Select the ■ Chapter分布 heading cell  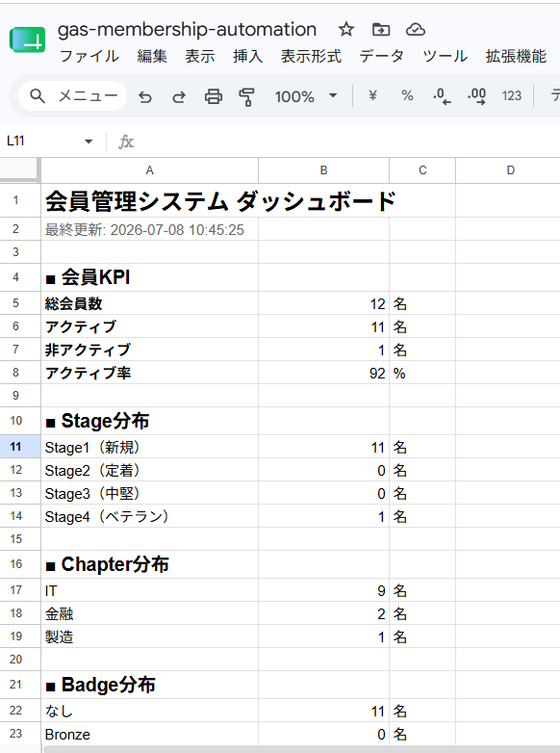click(x=150, y=564)
